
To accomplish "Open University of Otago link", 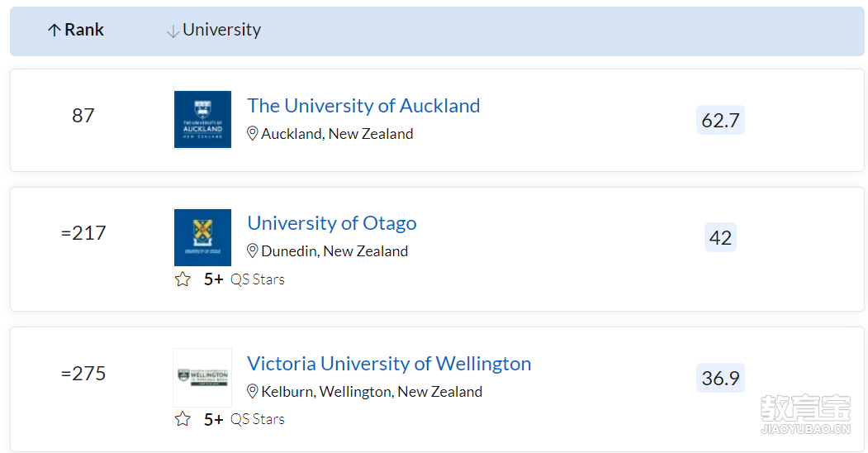I will coord(332,223).
